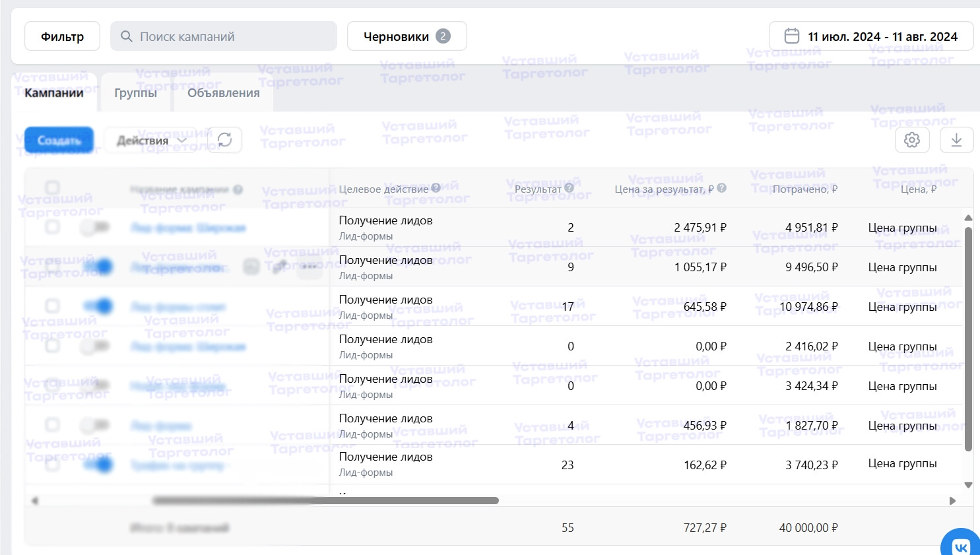Open the VK chat bubble icon
This screenshot has height=555, width=980.
tap(961, 546)
